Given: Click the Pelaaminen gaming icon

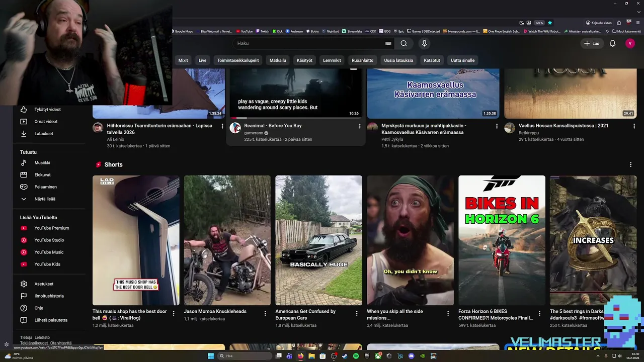Looking at the screenshot, I should (24, 187).
